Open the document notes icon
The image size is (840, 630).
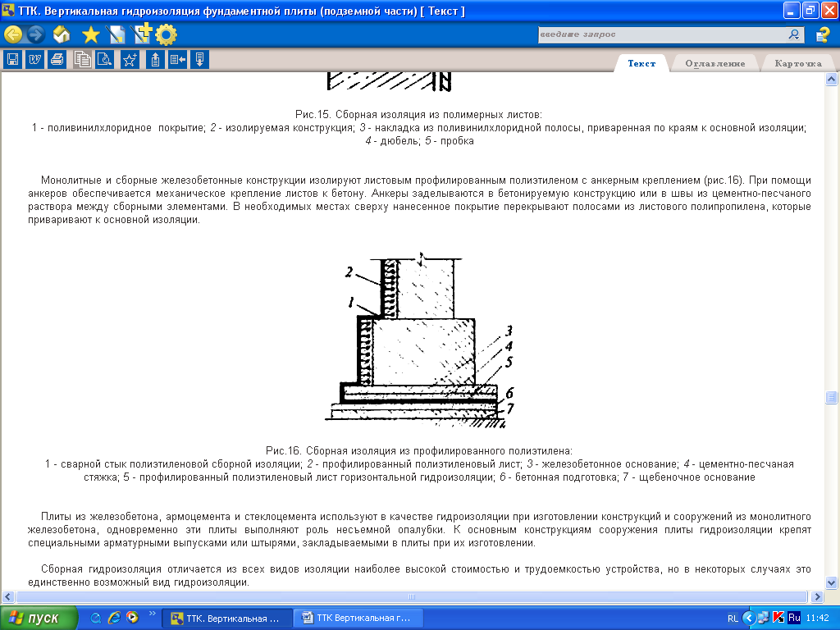point(116,34)
